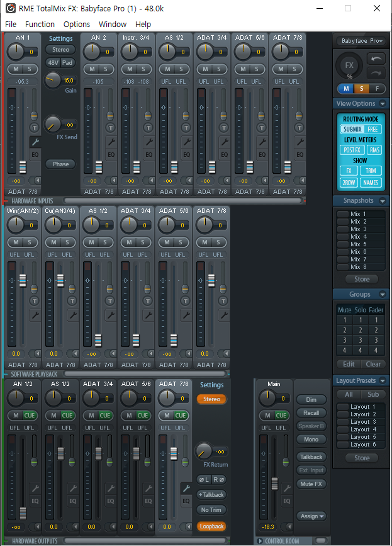Open the File menu
This screenshot has width=392, height=546.
(x=11, y=25)
